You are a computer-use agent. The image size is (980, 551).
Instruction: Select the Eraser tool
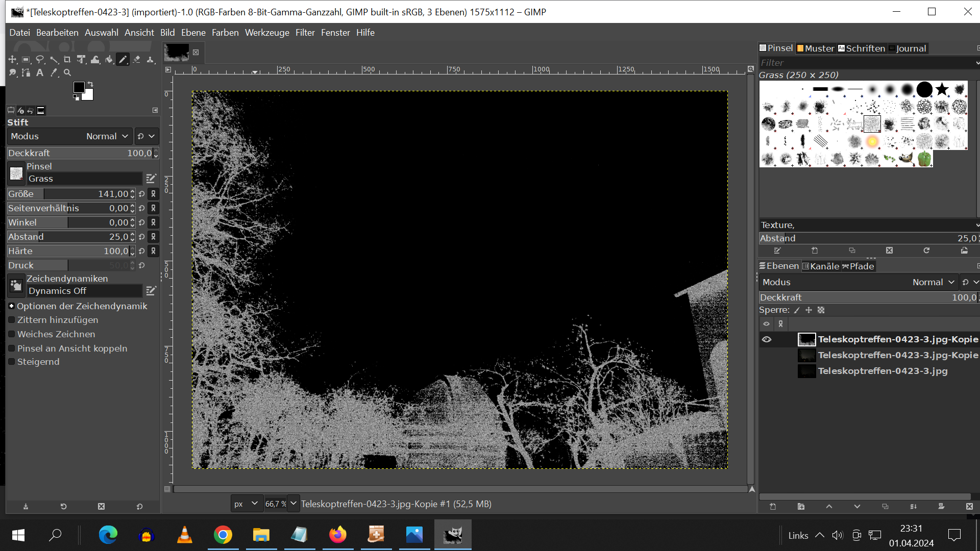[x=136, y=60]
